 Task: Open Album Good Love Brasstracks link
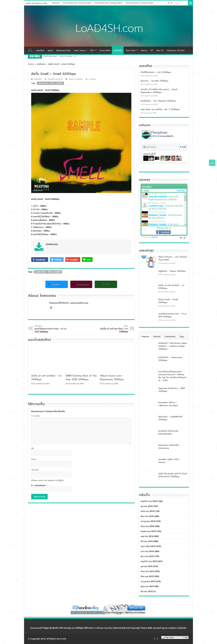coord(112,377)
